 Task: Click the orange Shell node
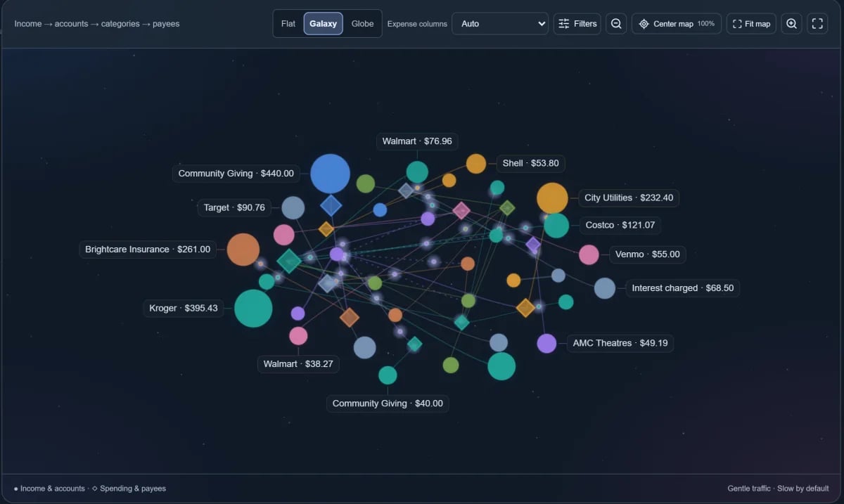coord(476,164)
